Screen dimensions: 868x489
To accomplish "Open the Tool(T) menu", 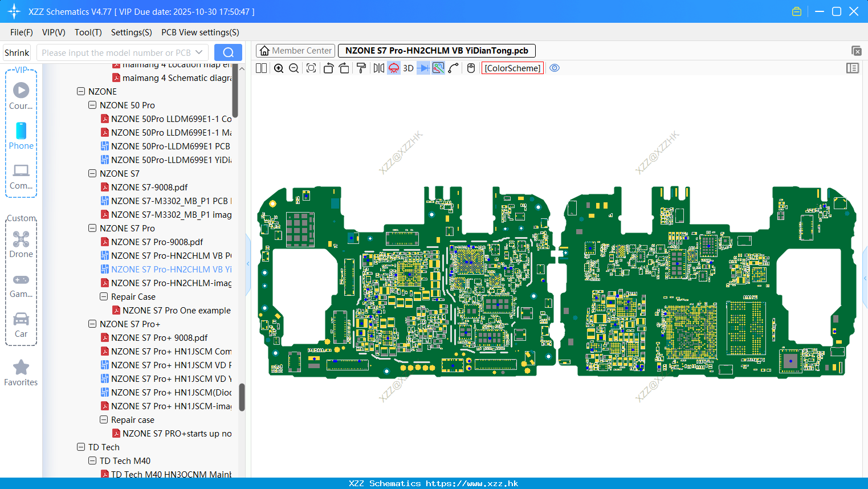I will point(88,32).
